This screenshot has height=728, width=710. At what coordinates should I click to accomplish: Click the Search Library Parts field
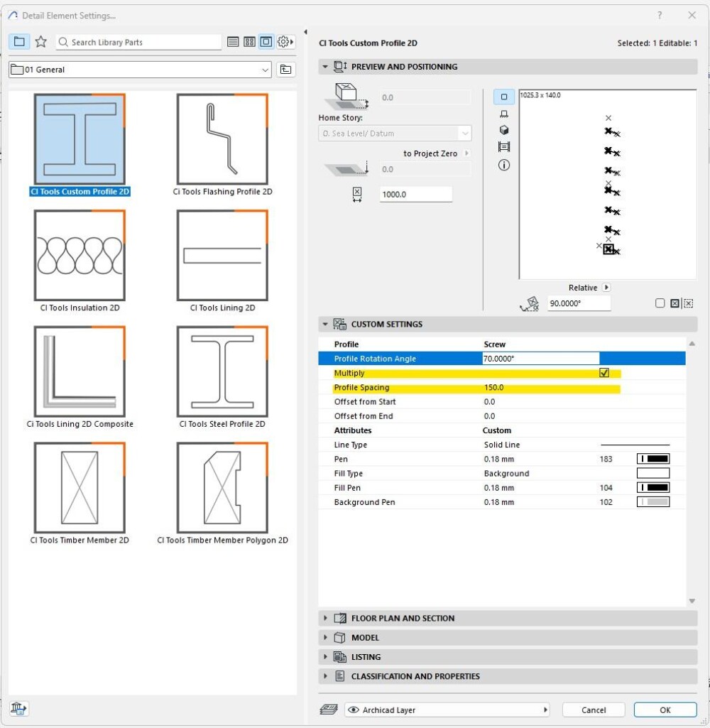pos(142,42)
